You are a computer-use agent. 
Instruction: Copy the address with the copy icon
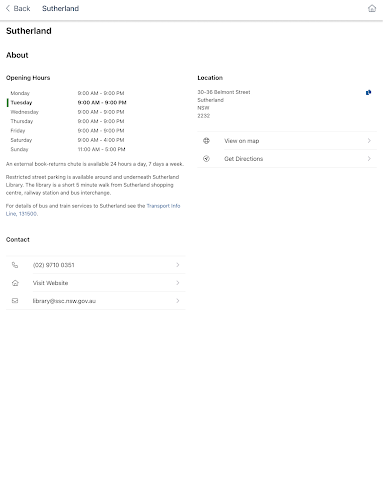point(368,92)
